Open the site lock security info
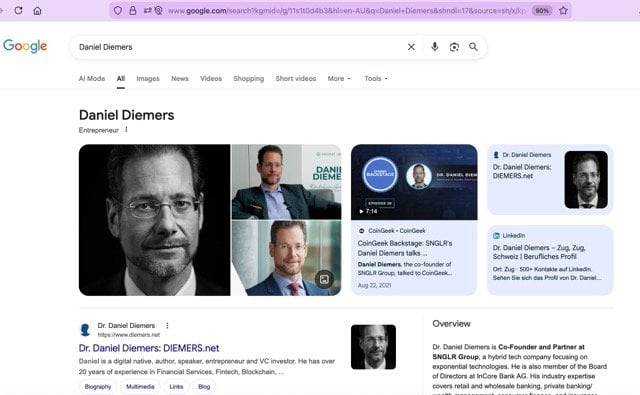This screenshot has height=395, width=640. click(133, 11)
